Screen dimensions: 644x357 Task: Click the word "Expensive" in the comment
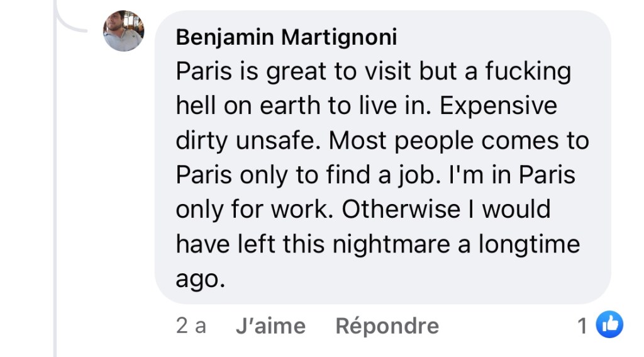coord(498,106)
